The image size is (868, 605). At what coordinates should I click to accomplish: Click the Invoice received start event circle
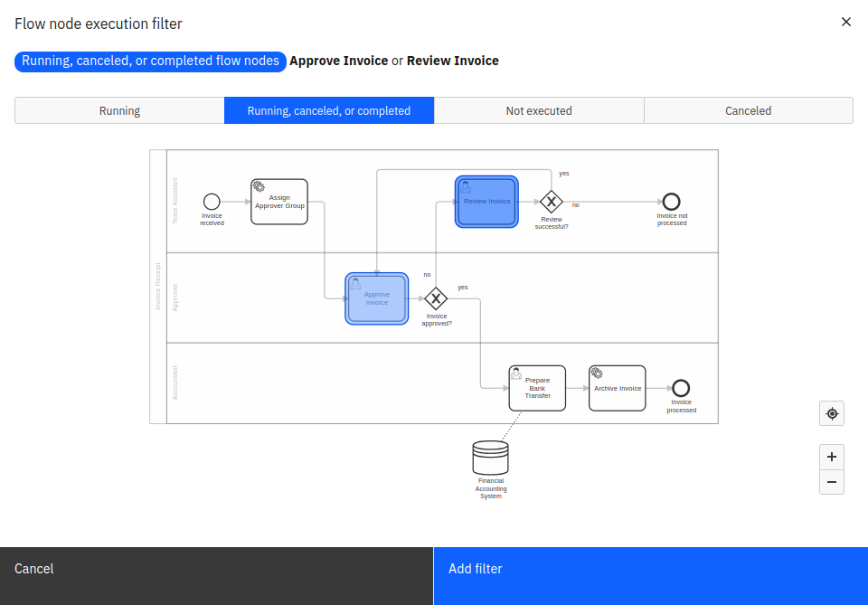point(212,203)
